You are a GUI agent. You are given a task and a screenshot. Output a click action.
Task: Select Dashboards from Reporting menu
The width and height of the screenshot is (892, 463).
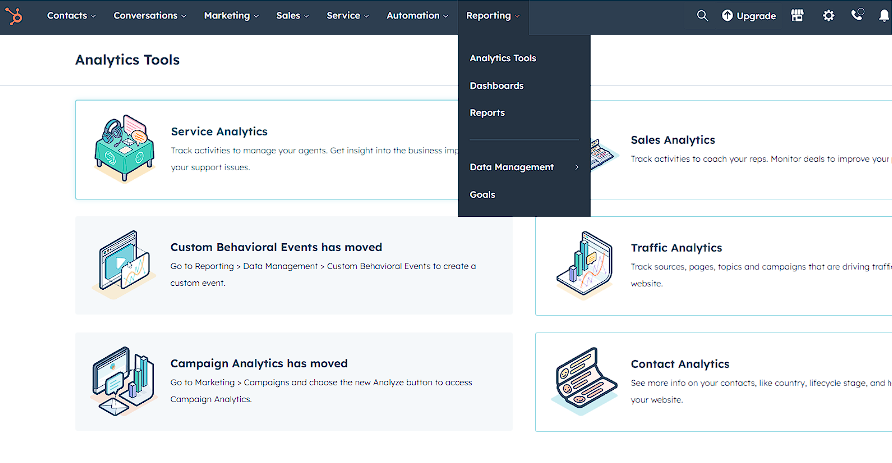click(x=497, y=86)
